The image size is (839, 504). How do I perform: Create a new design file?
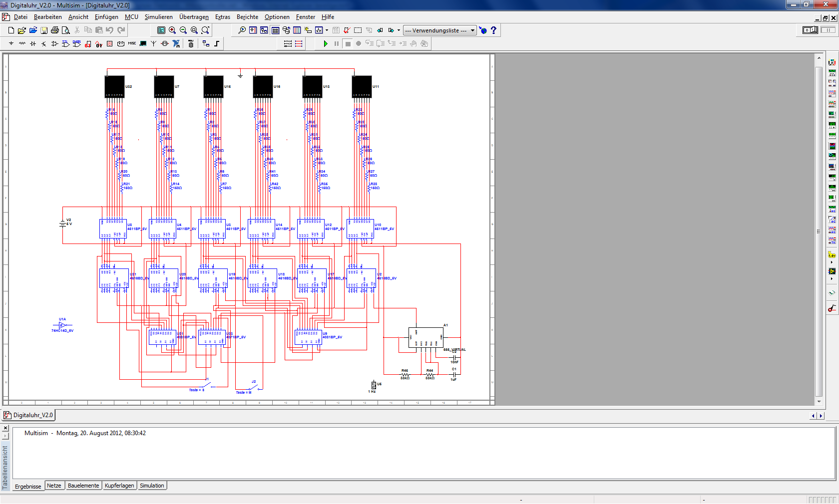(11, 30)
